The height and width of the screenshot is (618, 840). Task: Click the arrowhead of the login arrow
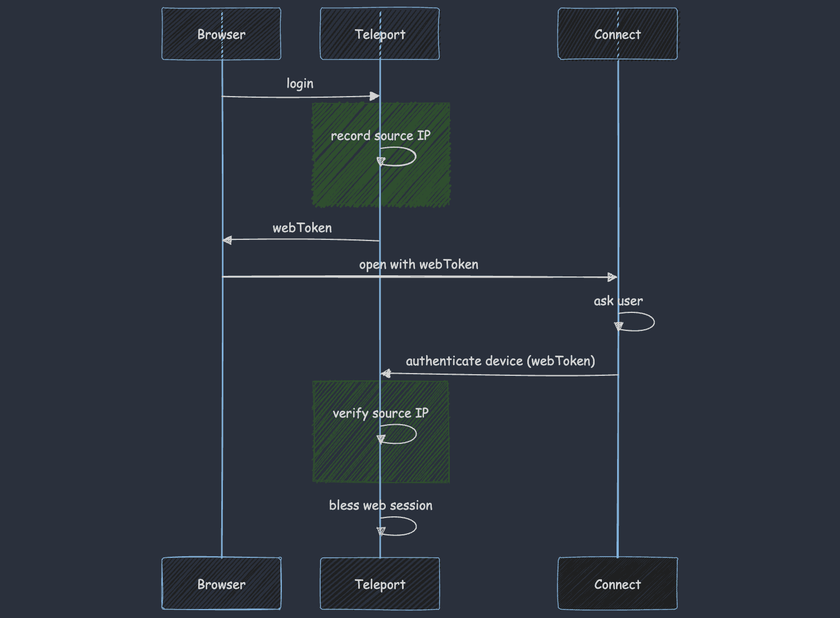click(375, 96)
